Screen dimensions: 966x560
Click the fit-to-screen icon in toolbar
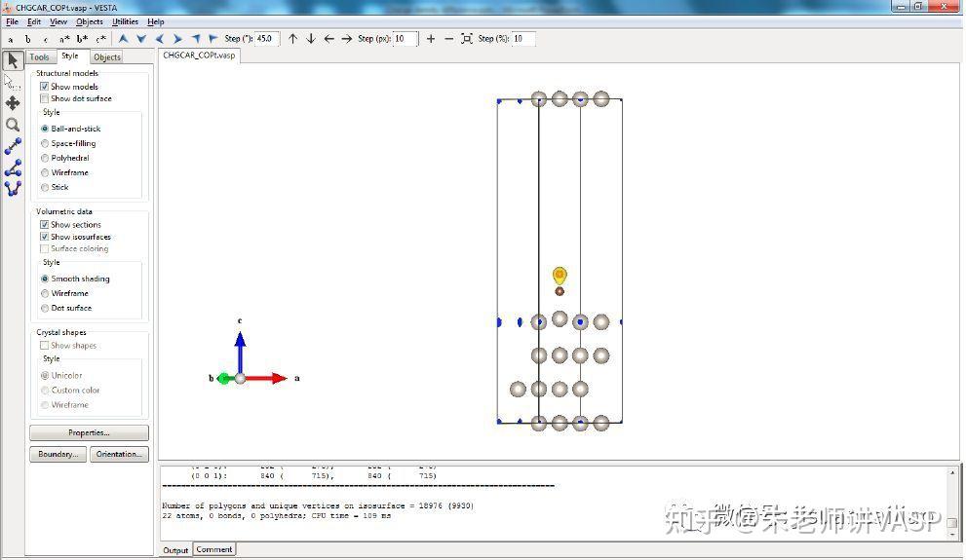[467, 39]
